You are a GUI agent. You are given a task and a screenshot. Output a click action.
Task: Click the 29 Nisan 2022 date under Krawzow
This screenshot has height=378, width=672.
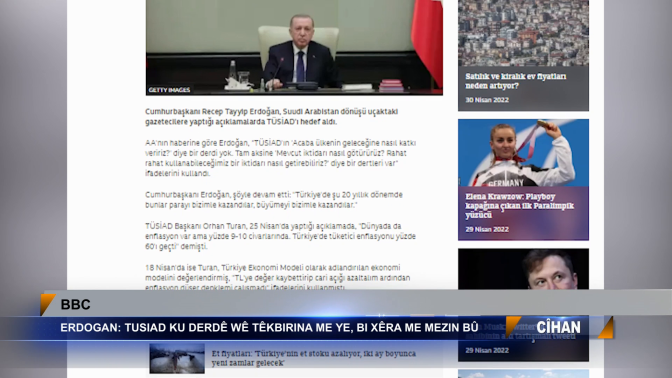(487, 229)
